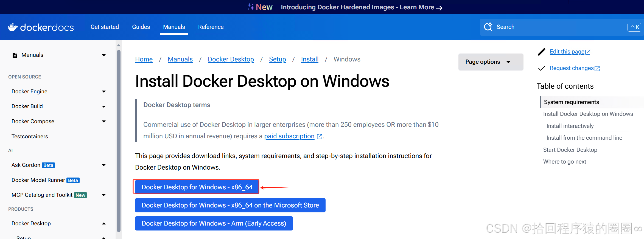Download Docker Desktop for Windows x86_64
The width and height of the screenshot is (644, 239).
click(x=197, y=187)
